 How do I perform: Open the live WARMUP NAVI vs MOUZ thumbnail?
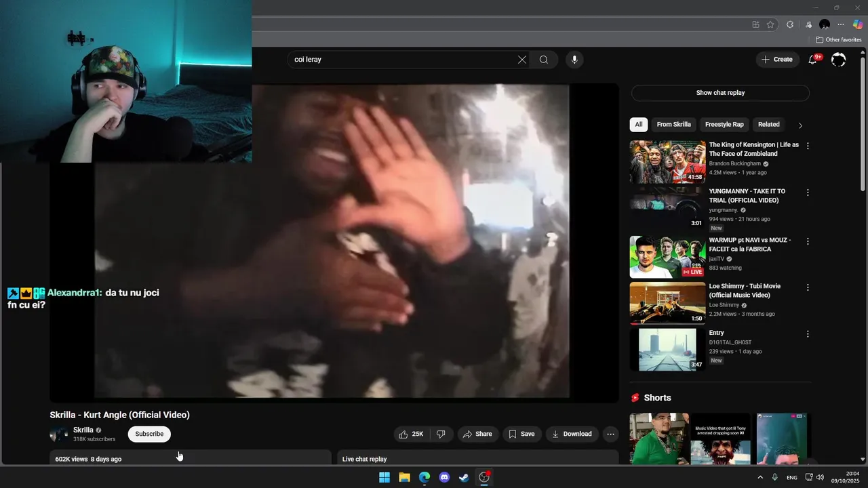point(668,257)
